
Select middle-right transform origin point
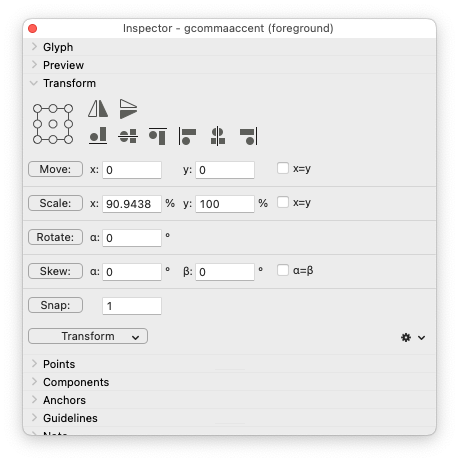coord(68,124)
